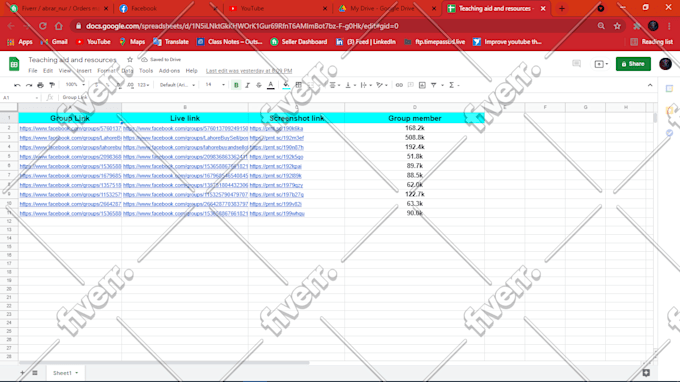This screenshot has height=382, width=680.
Task: Open the Translate bookmark
Action: [171, 42]
